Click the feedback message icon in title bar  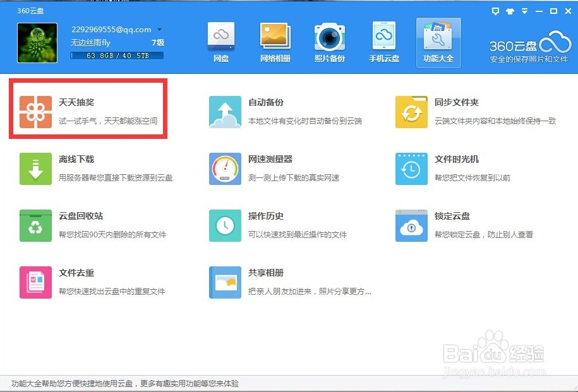coord(495,11)
